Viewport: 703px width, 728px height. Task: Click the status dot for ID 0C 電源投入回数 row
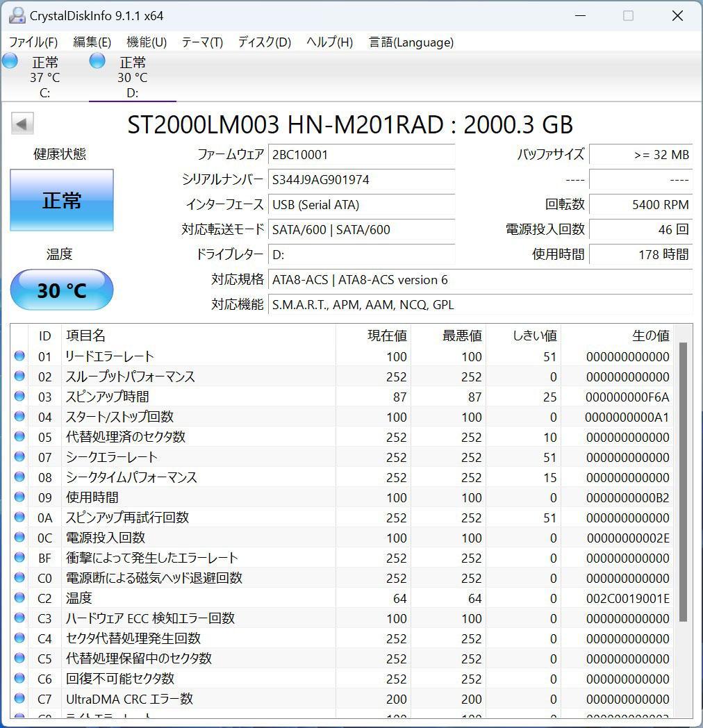pos(19,537)
